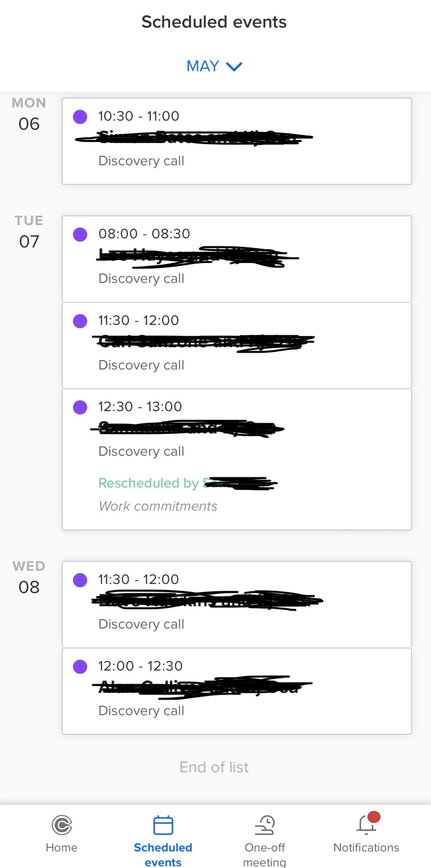Viewport: 431px width, 868px height.
Task: Tap purple dot on Tuesday 12:30 event
Action: coord(80,407)
